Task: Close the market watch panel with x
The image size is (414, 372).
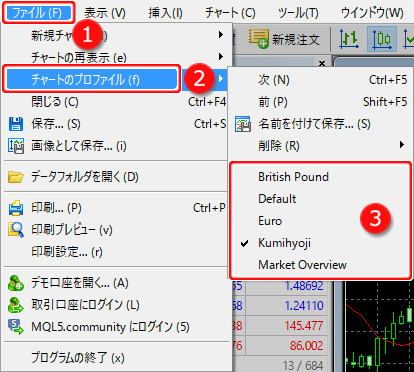Action: [322, 63]
